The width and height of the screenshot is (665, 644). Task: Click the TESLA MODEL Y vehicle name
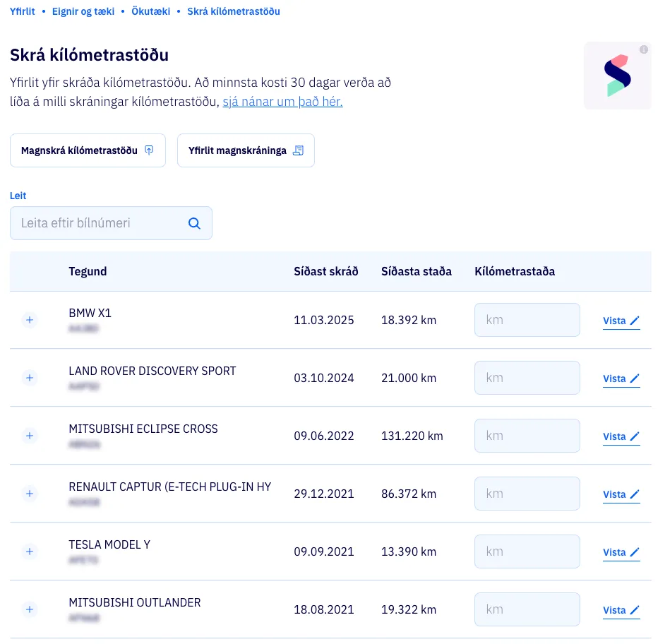click(109, 544)
